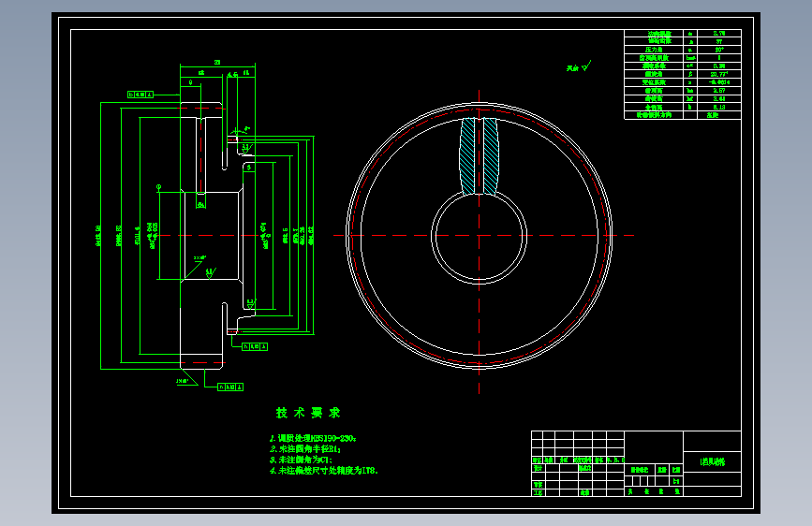Click the 5.13 value in parameter table
The width and height of the screenshot is (812, 526).
[x=718, y=108]
